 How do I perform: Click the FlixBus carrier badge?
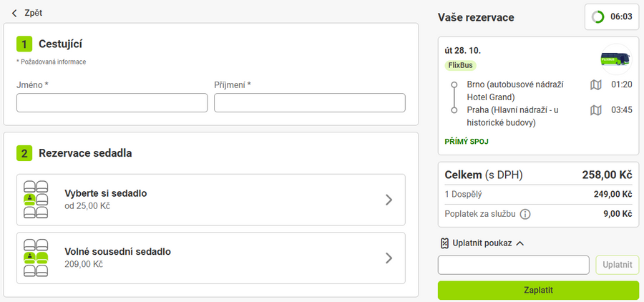[460, 65]
